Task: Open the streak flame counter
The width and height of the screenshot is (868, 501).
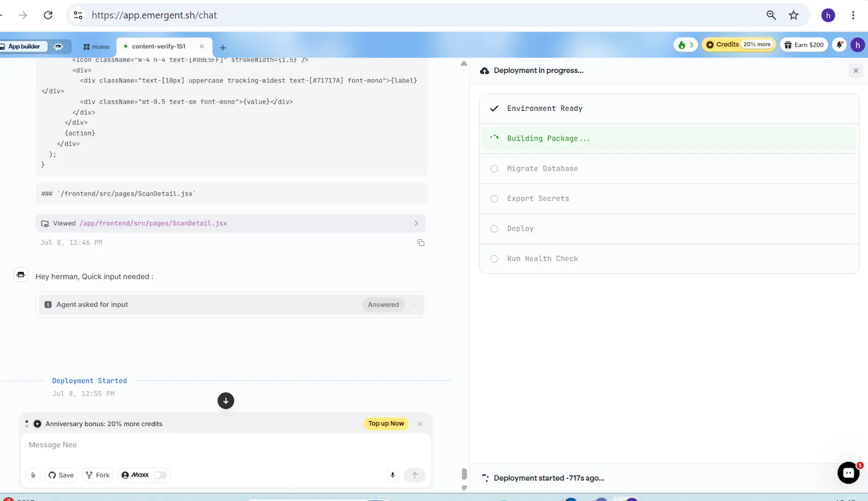Action: point(686,45)
